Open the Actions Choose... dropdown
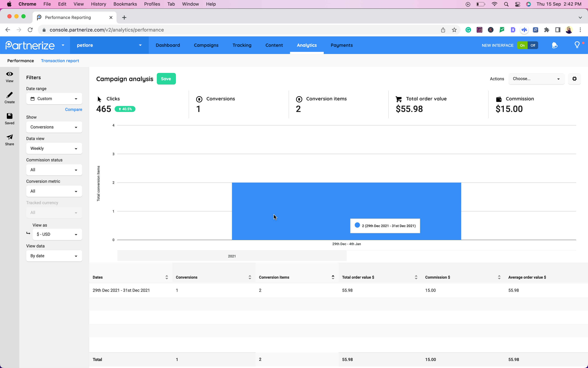Viewport: 588px width, 368px height. click(537, 79)
